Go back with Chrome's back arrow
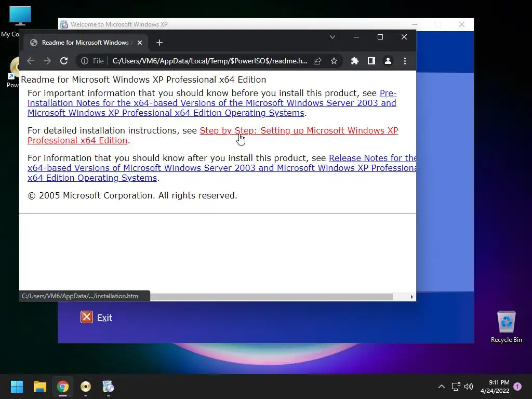Screen dimensions: 532x399 [31, 61]
